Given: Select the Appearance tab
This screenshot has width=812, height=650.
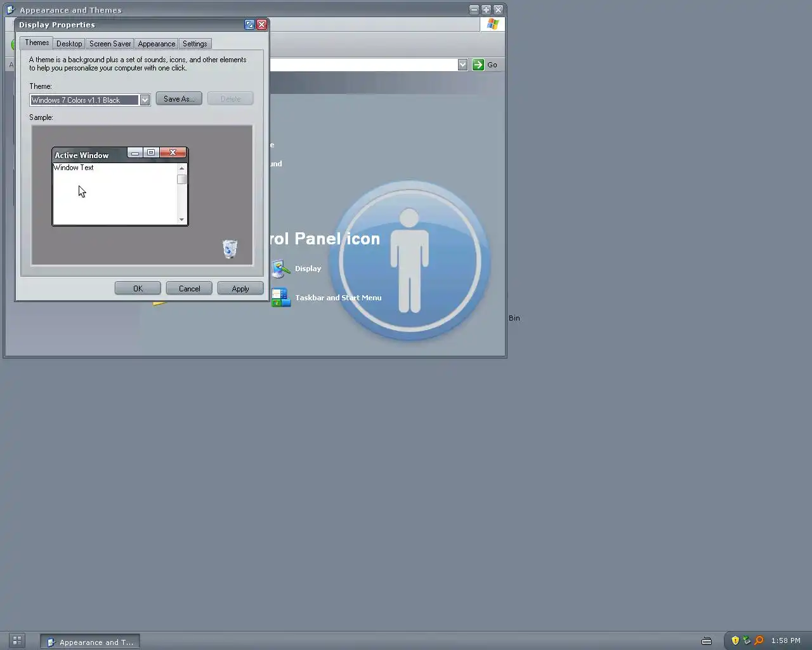Looking at the screenshot, I should (157, 44).
